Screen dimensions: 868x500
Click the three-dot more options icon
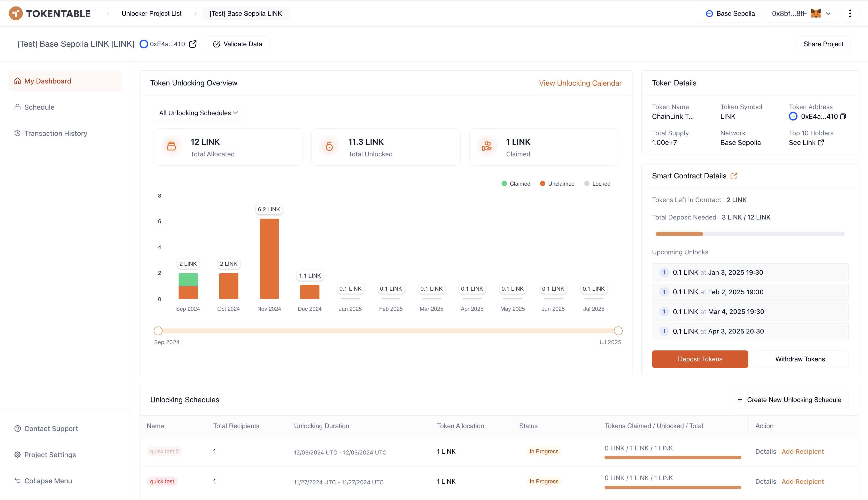point(850,13)
